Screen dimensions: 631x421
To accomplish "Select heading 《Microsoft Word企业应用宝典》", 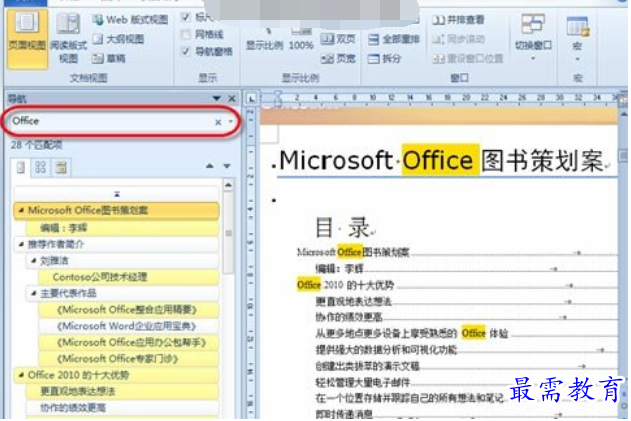I will [127, 326].
